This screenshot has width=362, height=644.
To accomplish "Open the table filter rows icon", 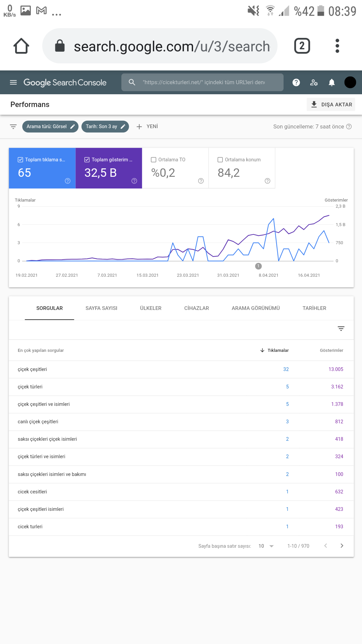I will tap(341, 329).
